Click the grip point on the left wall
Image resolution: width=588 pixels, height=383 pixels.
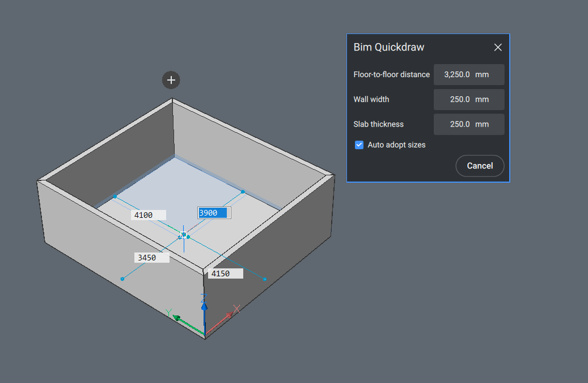pyautogui.click(x=122, y=278)
